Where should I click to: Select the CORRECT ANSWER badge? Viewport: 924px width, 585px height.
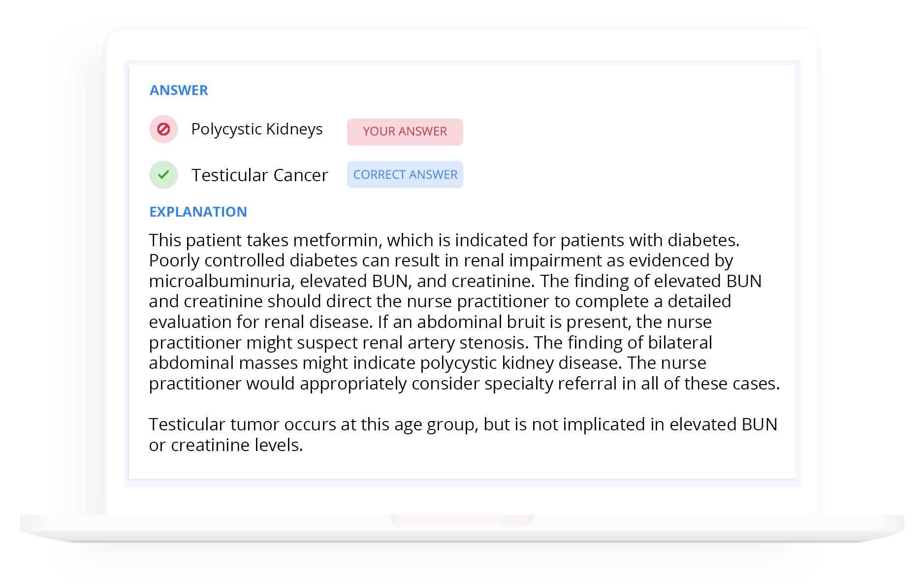(x=405, y=175)
